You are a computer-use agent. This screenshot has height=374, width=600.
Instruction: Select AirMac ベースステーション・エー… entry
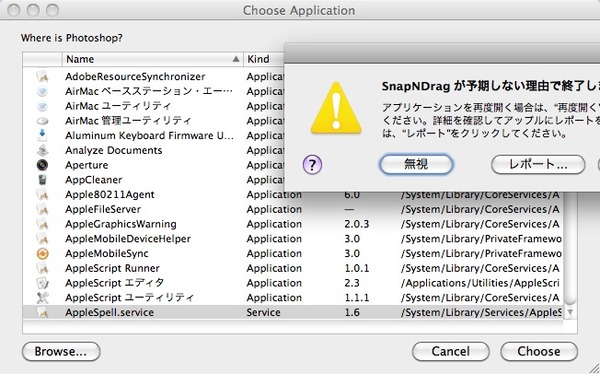pyautogui.click(x=149, y=91)
